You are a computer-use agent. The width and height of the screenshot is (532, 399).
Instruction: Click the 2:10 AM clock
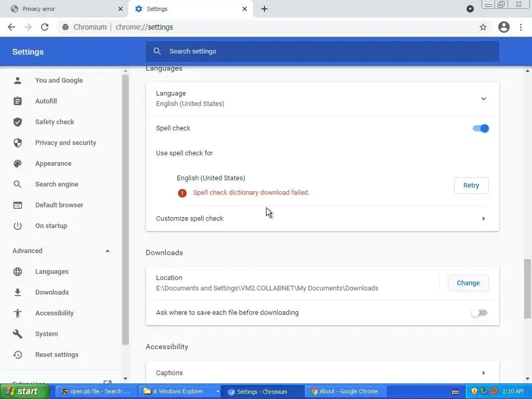[513, 391]
